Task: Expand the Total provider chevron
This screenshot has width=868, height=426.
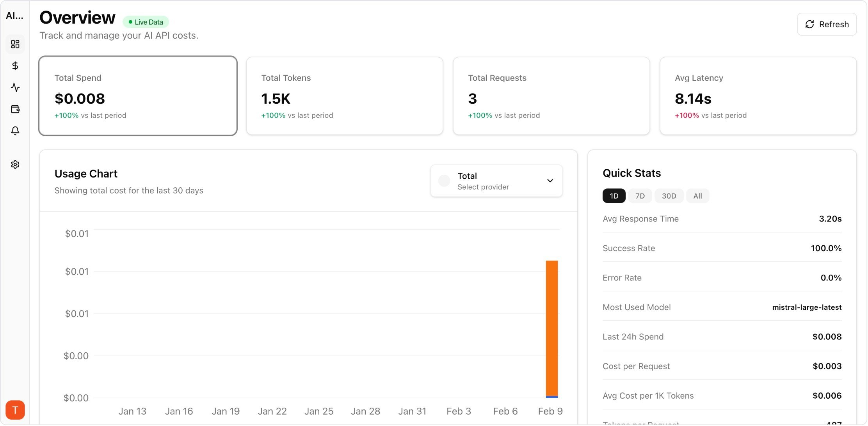Action: [x=550, y=181]
